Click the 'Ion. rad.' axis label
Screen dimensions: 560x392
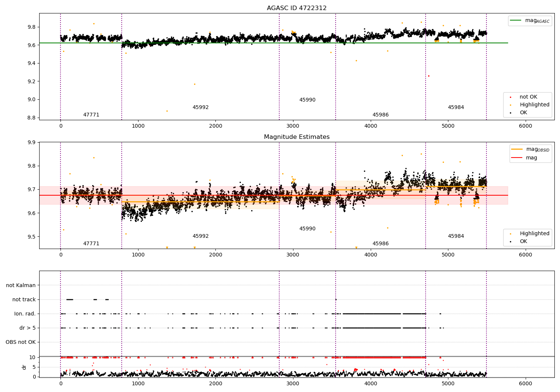coord(25,314)
